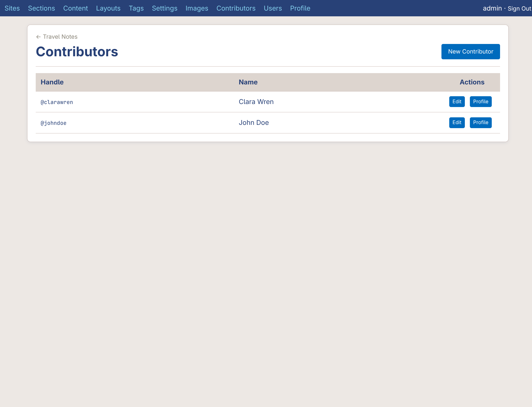Screen dimensions: 532x407
Task: Open John Doe's profile
Action: [x=481, y=123]
